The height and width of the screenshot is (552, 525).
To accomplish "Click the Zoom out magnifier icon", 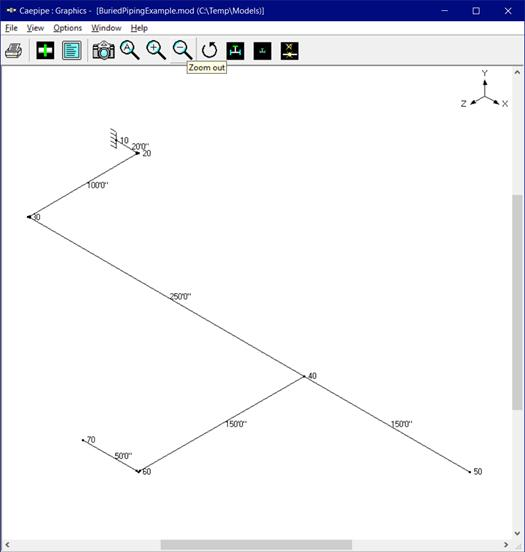I will 182,50.
